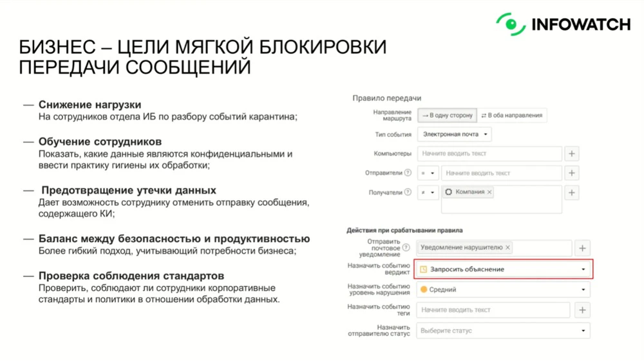This screenshot has height=363, width=644.
Task: Add a mail notification with the plus button
Action: tap(582, 248)
